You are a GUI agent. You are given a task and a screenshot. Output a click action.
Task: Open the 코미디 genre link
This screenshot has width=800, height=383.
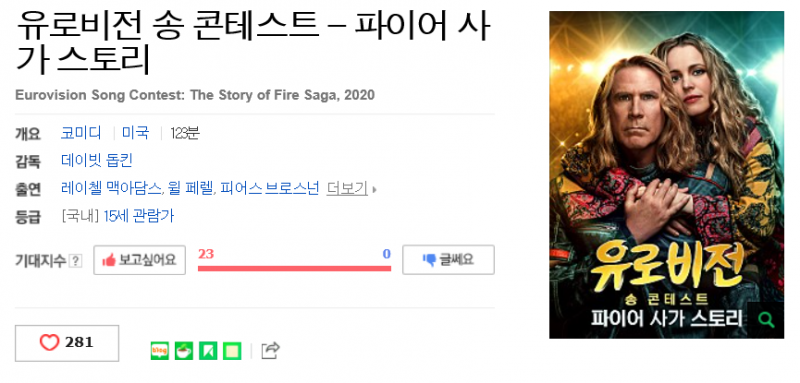coord(81,134)
